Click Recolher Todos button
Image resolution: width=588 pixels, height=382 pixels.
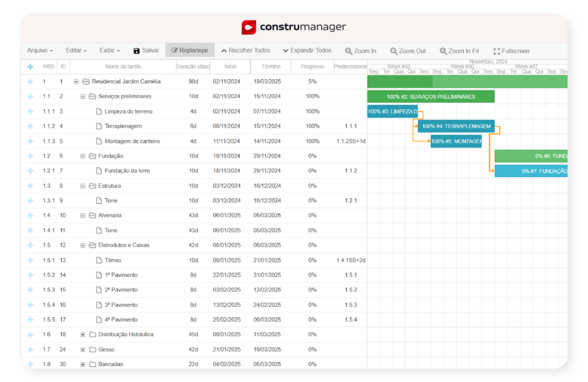tap(245, 50)
